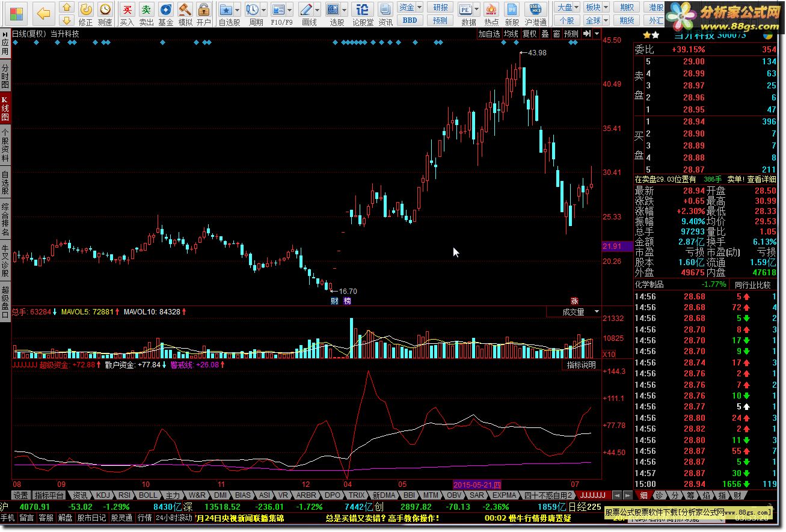Click the 周期 period clock icon

(253, 10)
